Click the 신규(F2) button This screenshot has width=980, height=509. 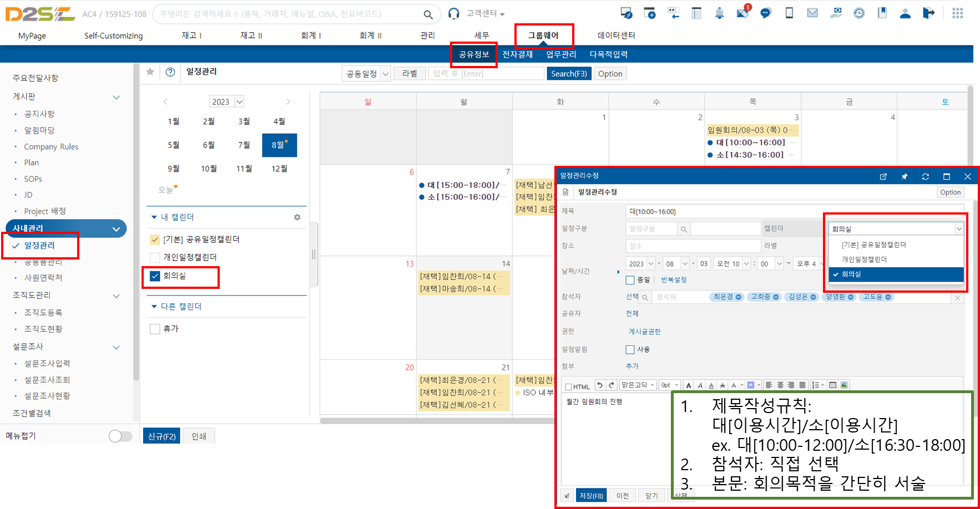[162, 436]
